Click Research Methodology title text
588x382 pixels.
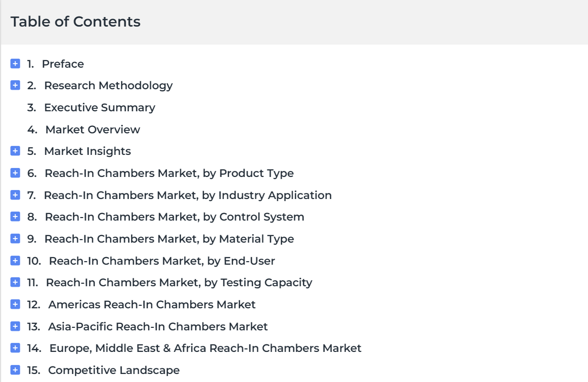tap(108, 86)
